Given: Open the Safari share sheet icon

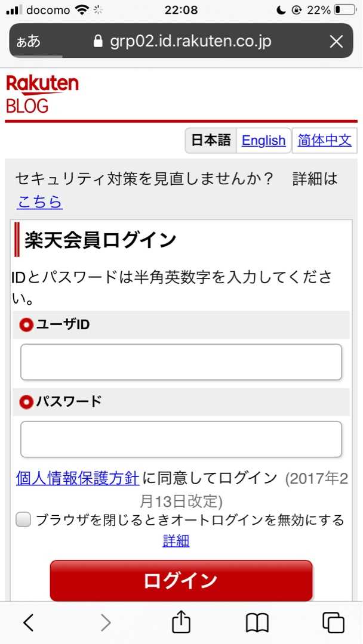Looking at the screenshot, I should [181, 622].
